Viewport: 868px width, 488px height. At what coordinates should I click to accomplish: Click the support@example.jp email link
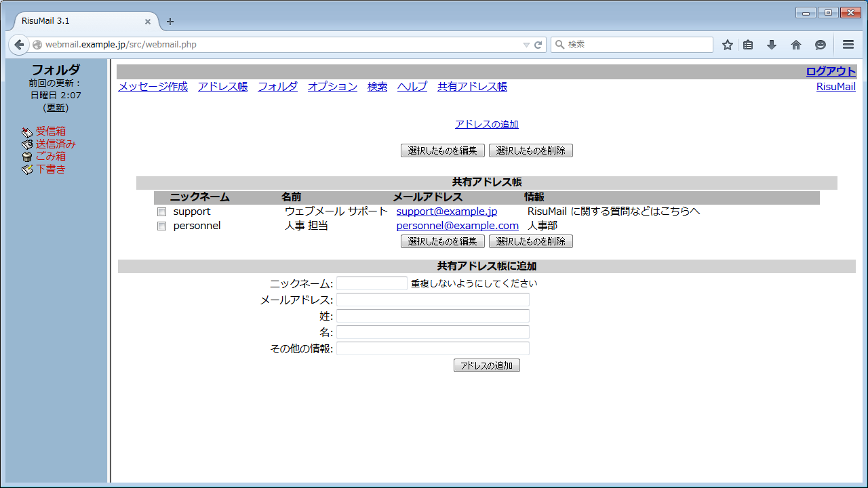(447, 211)
